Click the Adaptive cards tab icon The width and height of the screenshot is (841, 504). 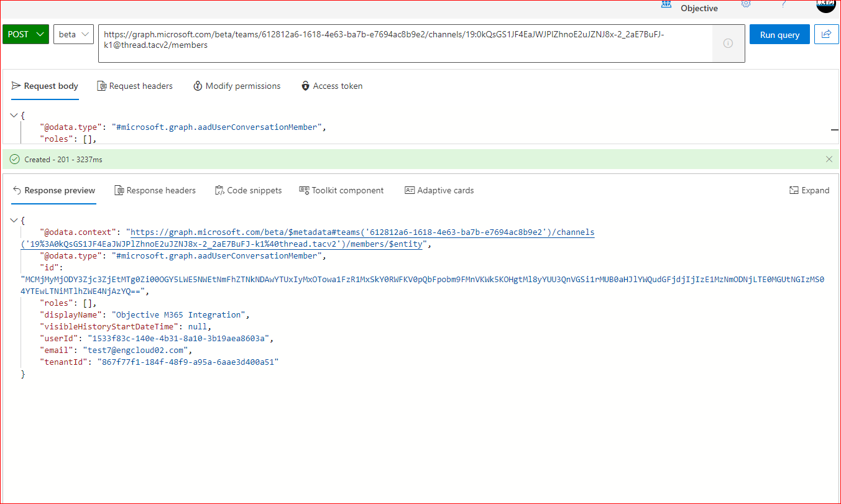coord(410,190)
